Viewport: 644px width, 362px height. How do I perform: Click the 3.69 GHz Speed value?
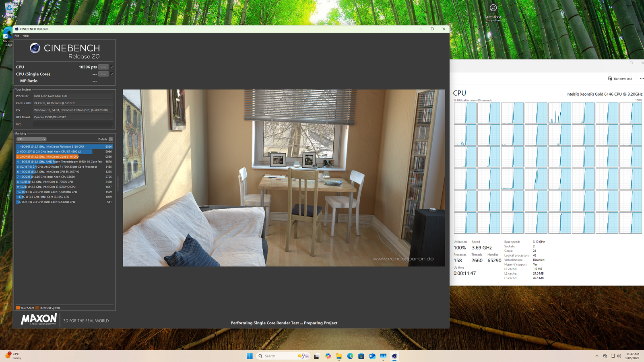pyautogui.click(x=482, y=248)
